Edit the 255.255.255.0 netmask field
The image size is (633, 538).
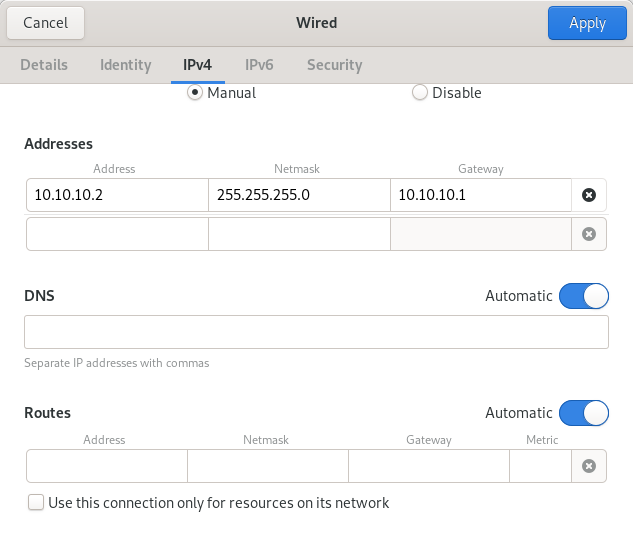tap(299, 195)
